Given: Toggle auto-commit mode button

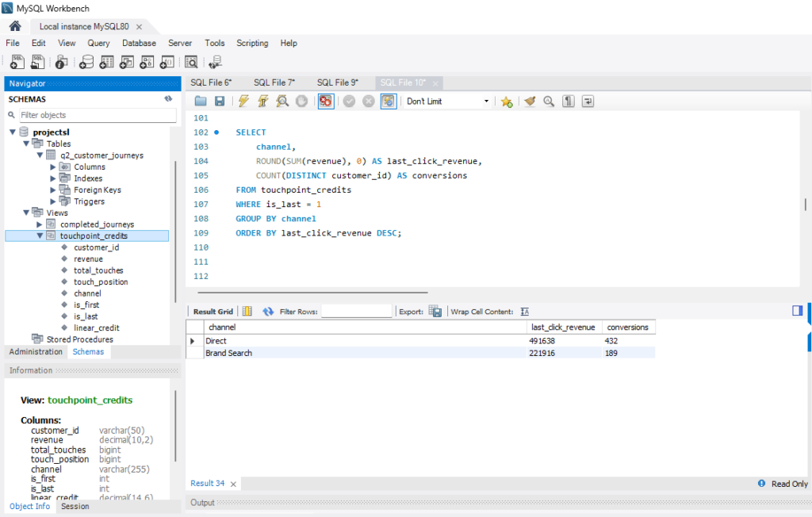Looking at the screenshot, I should pos(388,101).
